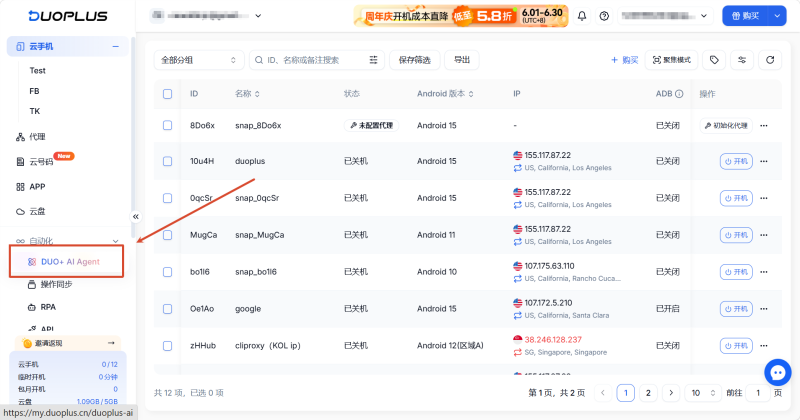Open the 全部分组 group dropdown
This screenshot has width=800, height=420.
[199, 60]
